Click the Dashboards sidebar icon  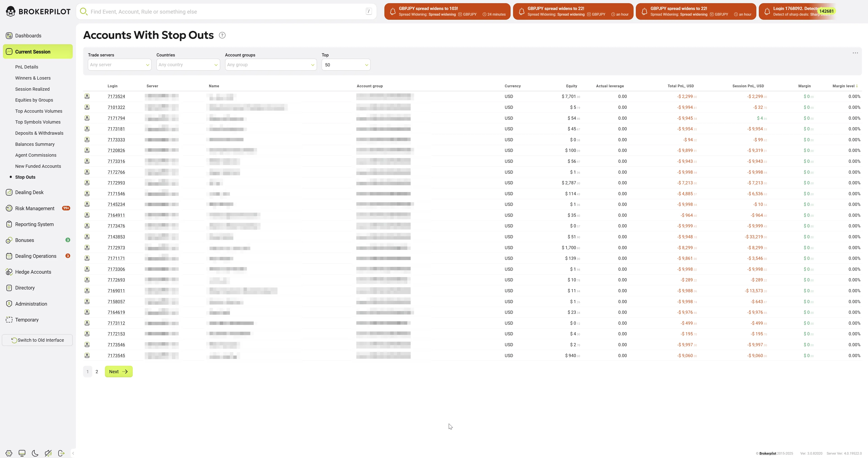9,36
